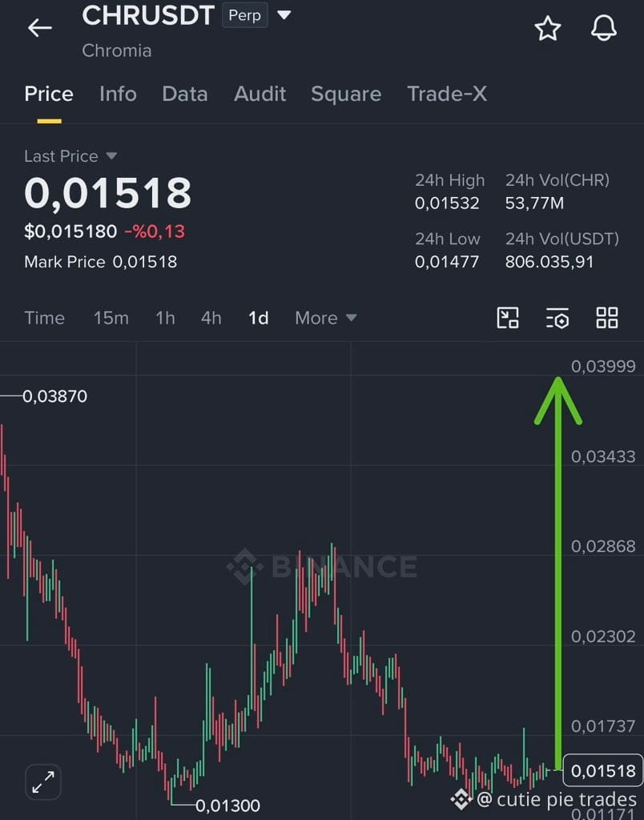Click the Perp contract badge
Screen dimensions: 644x820
[245, 15]
